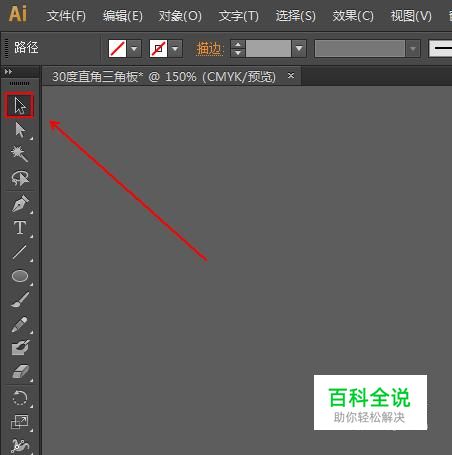Open the stroke color dropdown arrow
This screenshot has width=452, height=455.
point(175,49)
